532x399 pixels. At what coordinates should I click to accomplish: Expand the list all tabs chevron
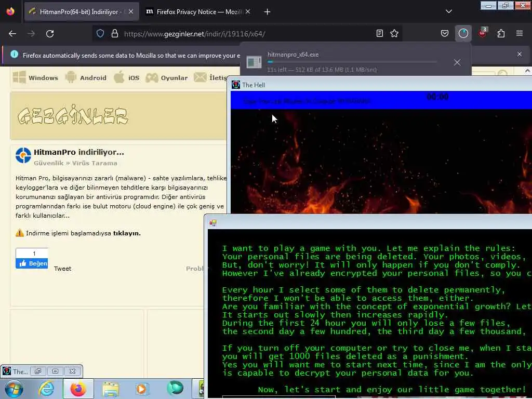(x=448, y=11)
